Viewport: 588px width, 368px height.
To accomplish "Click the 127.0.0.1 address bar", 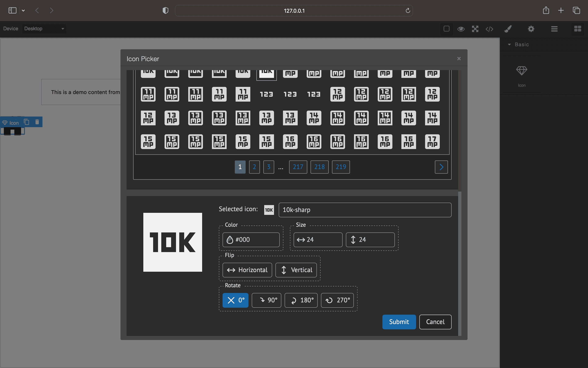I will pos(294,11).
